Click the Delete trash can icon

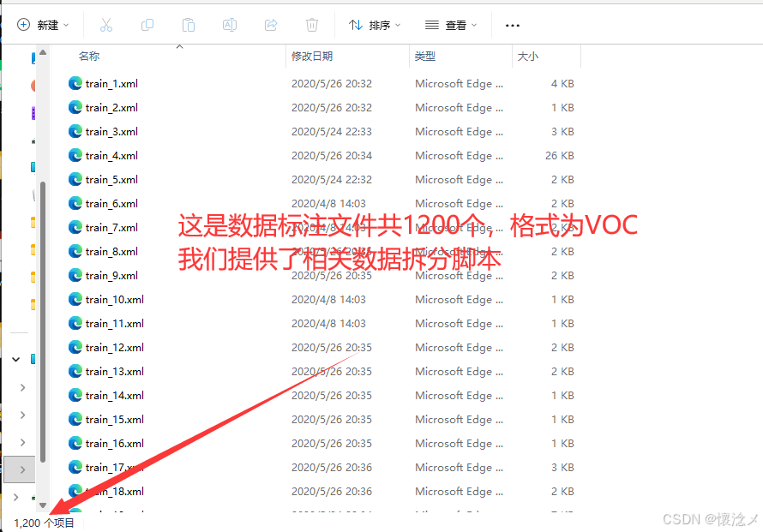pyautogui.click(x=312, y=25)
